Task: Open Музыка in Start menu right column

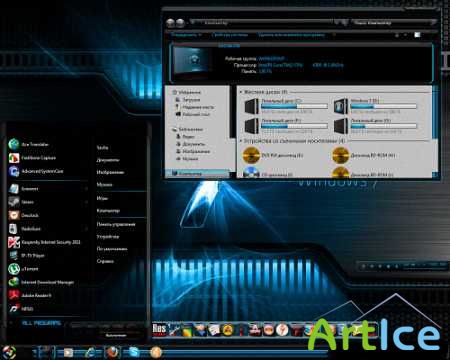Action: pyautogui.click(x=104, y=184)
